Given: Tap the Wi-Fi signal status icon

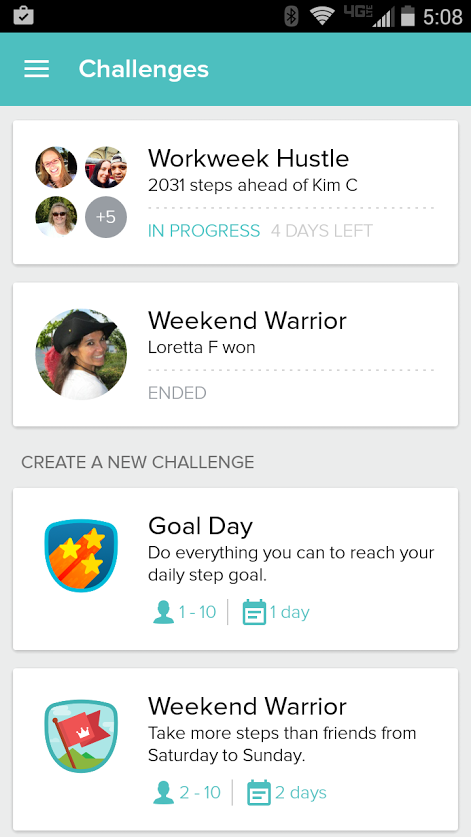Looking at the screenshot, I should point(322,17).
